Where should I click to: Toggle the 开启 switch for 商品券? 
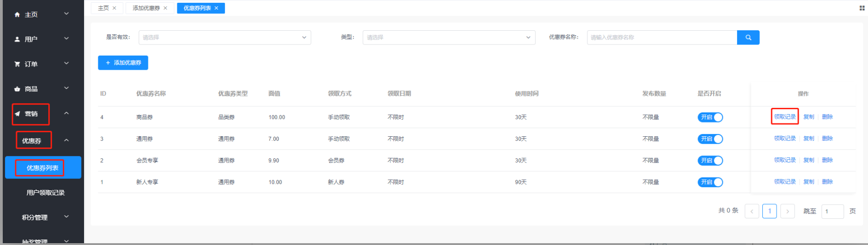[x=710, y=117]
